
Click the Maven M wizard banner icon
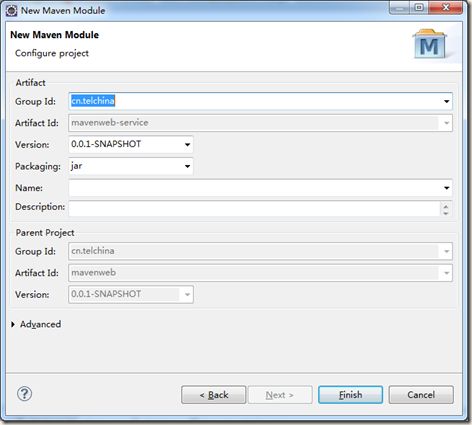(x=429, y=44)
